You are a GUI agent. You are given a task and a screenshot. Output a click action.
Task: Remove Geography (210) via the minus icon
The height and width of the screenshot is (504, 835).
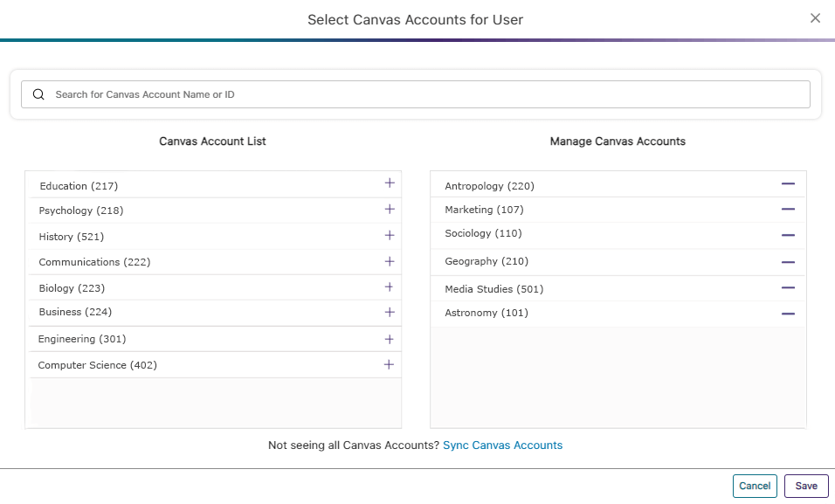788,260
